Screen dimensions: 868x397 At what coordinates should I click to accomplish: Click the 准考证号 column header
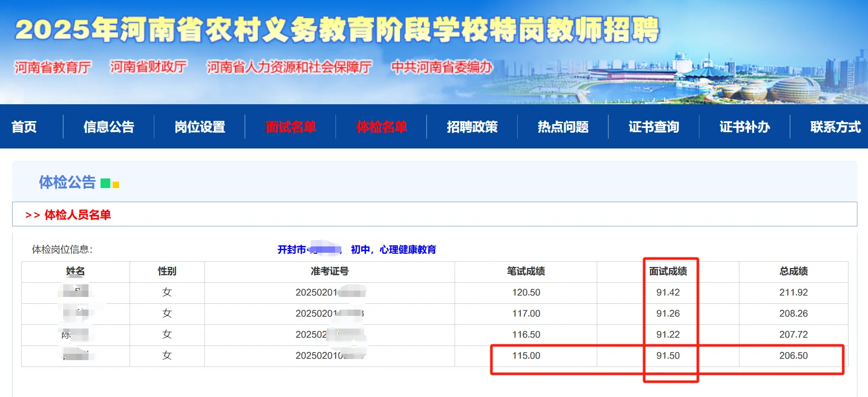330,271
